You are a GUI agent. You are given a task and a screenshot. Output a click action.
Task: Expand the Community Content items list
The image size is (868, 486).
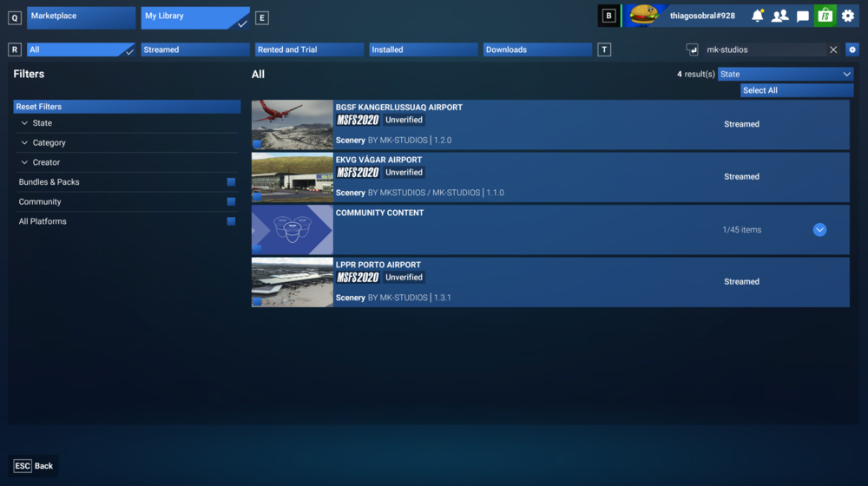point(819,230)
